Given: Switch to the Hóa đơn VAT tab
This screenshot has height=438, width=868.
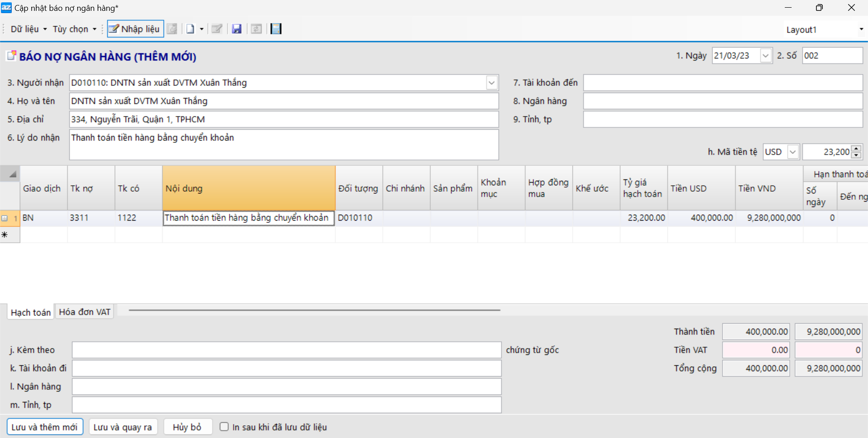Looking at the screenshot, I should [x=85, y=312].
